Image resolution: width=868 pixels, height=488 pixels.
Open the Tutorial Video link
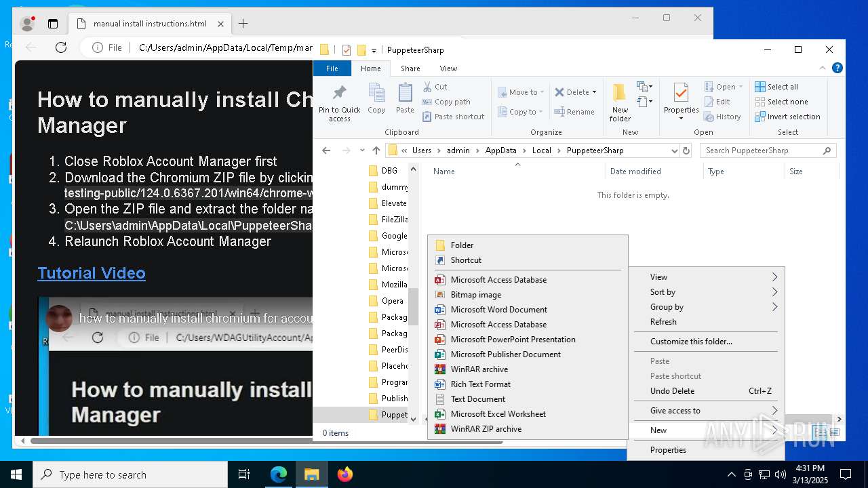point(92,273)
